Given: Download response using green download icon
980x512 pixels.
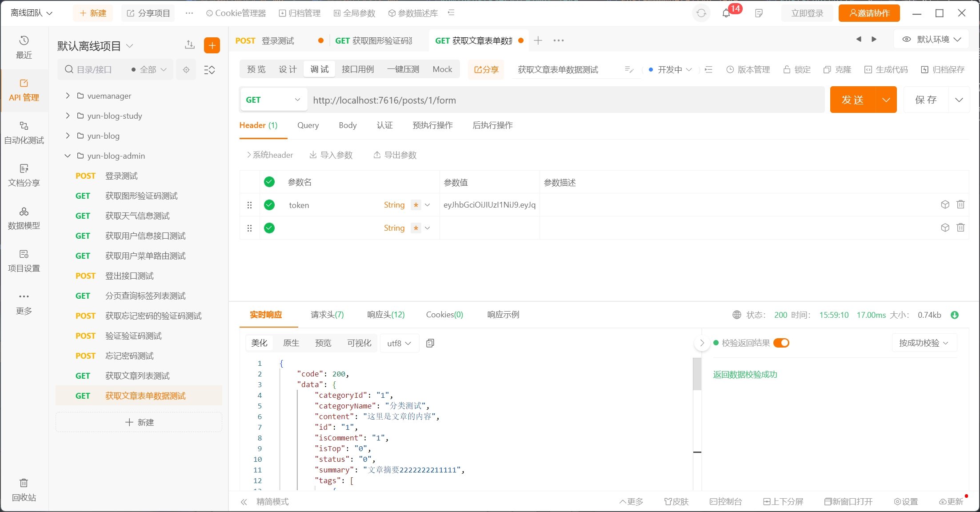Looking at the screenshot, I should pos(955,315).
